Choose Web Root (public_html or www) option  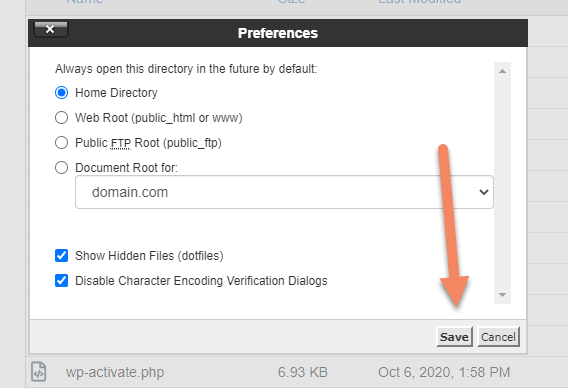click(x=62, y=118)
